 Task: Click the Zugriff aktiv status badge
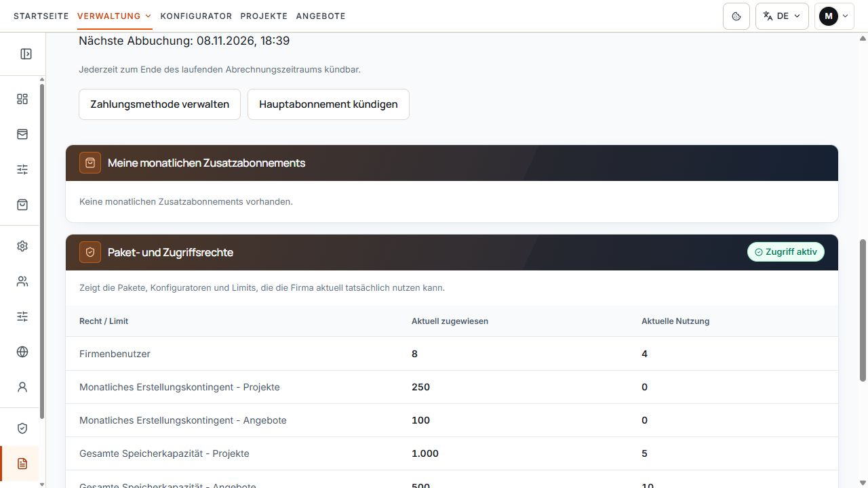click(786, 251)
